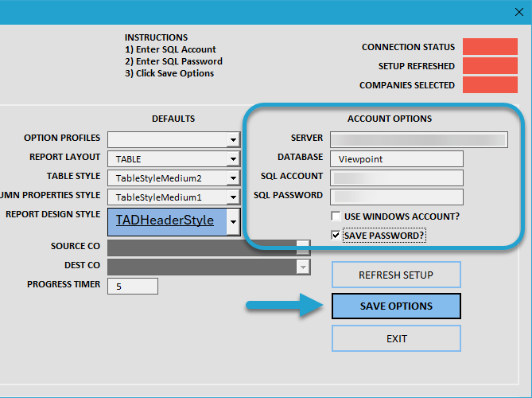Click the Refresh Setup button
Screen dimensions: 532x398
coord(396,275)
